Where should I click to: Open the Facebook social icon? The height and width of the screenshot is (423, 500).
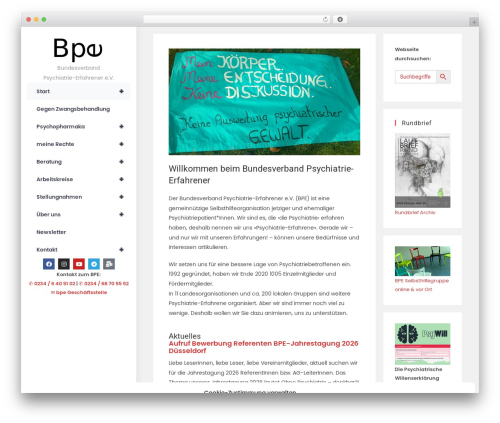(49, 264)
